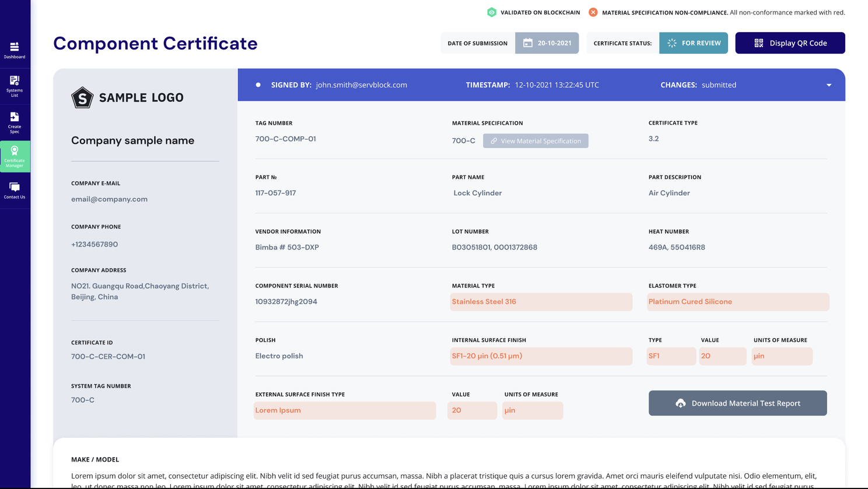
Task: Download the Material Test Report
Action: [737, 403]
